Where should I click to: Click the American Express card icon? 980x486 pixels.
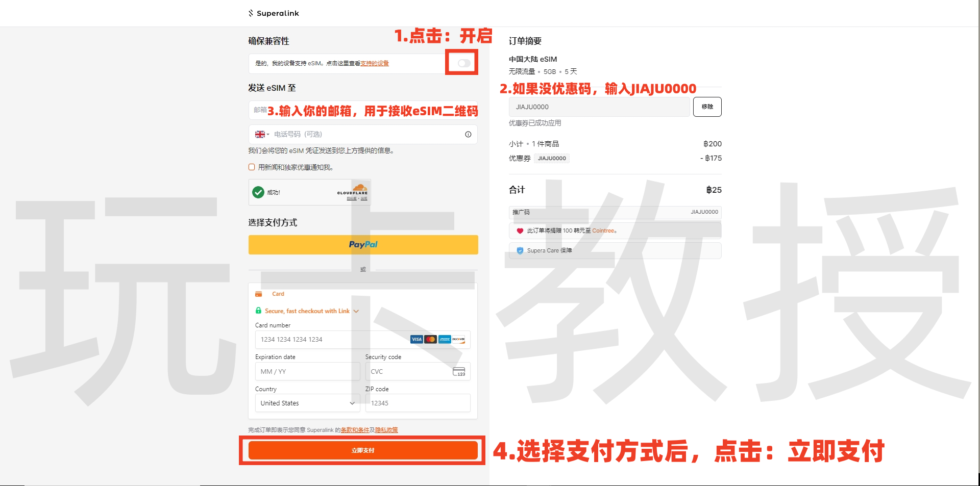(444, 339)
